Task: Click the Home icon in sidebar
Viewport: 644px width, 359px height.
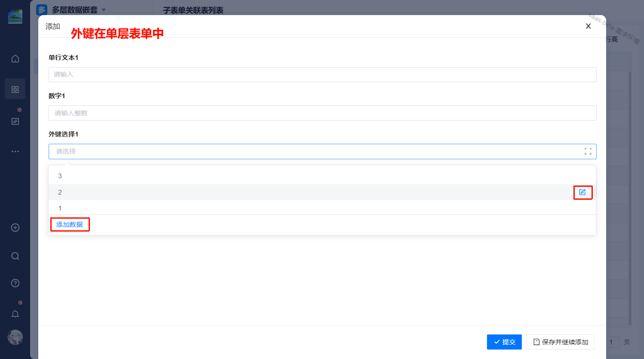Action: [x=15, y=59]
